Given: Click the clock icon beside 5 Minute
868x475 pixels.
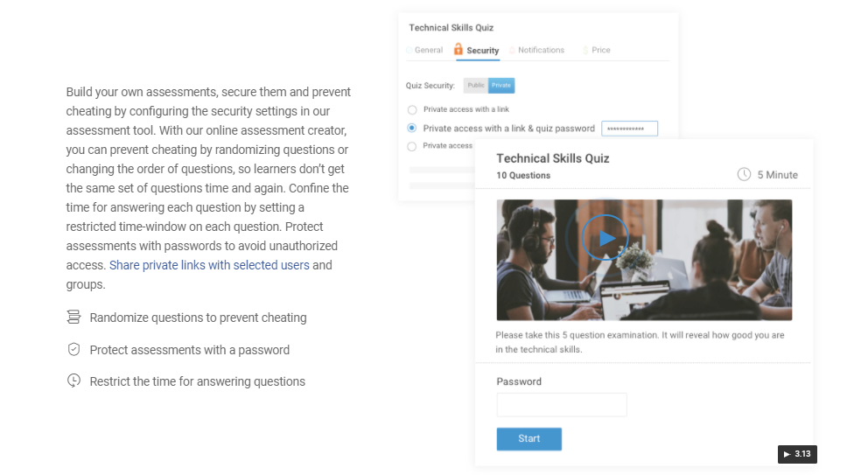Looking at the screenshot, I should 744,174.
